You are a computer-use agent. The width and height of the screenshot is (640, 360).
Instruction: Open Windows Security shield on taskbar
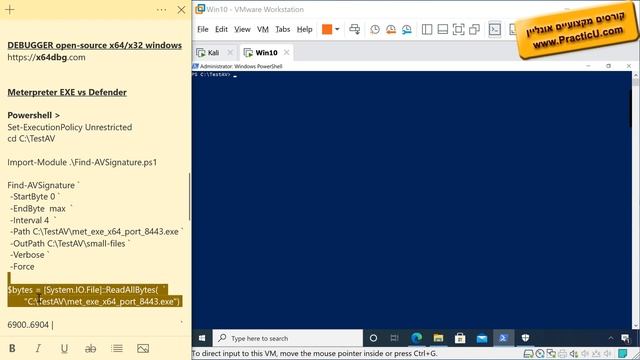(x=525, y=338)
